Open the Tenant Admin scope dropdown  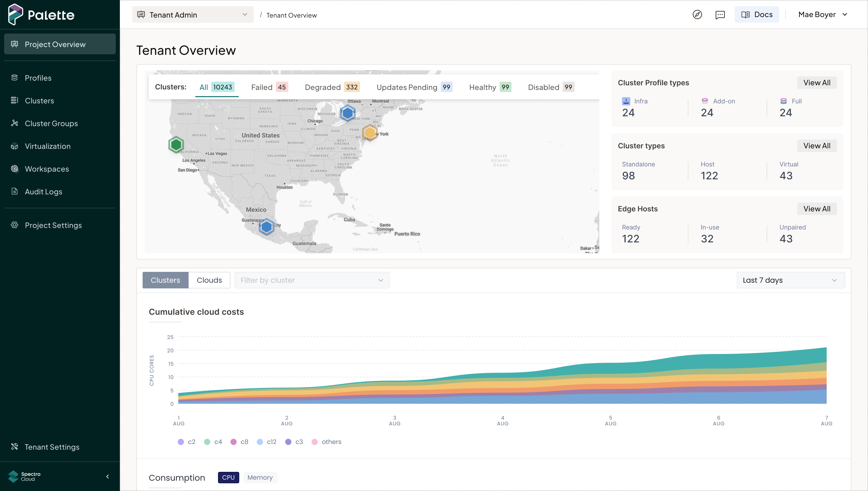(192, 14)
